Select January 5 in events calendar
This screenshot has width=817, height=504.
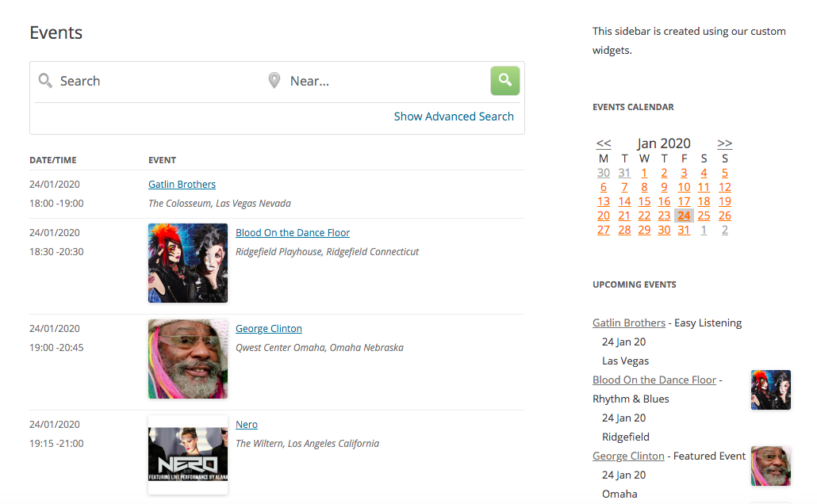point(724,173)
